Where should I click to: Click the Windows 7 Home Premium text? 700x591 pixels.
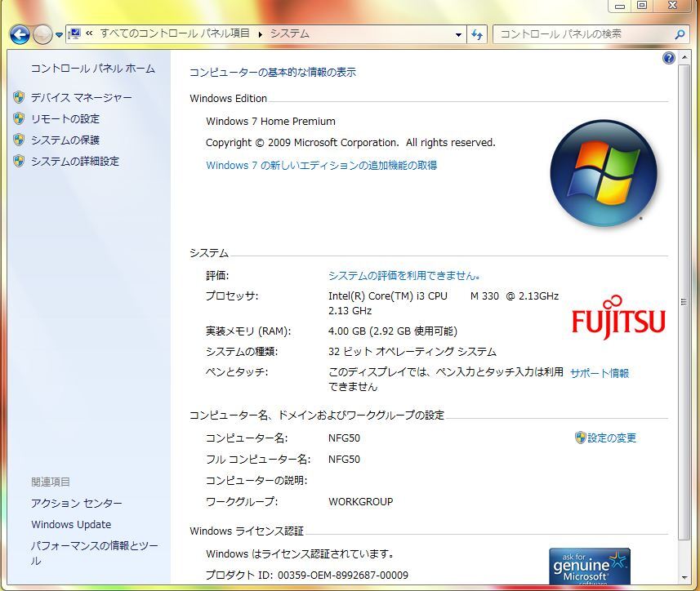270,122
